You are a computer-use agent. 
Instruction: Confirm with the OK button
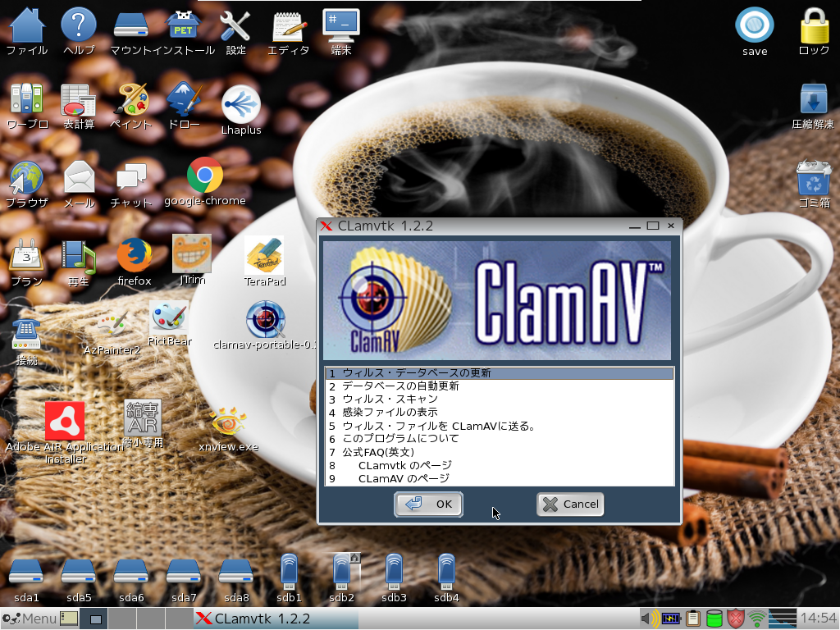point(428,504)
